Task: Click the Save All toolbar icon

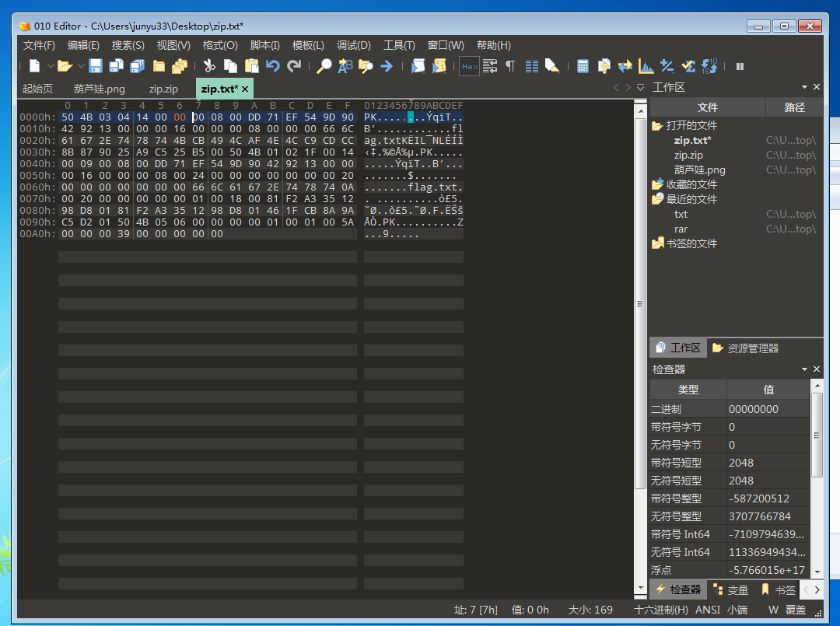Action: pyautogui.click(x=137, y=66)
